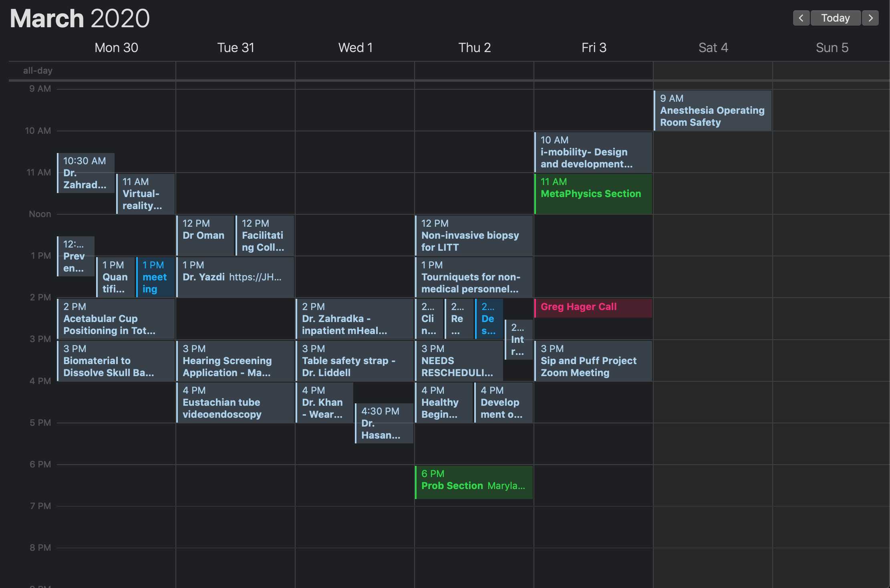
Task: Open Acetabular Cup Positioning event
Action: pos(116,319)
